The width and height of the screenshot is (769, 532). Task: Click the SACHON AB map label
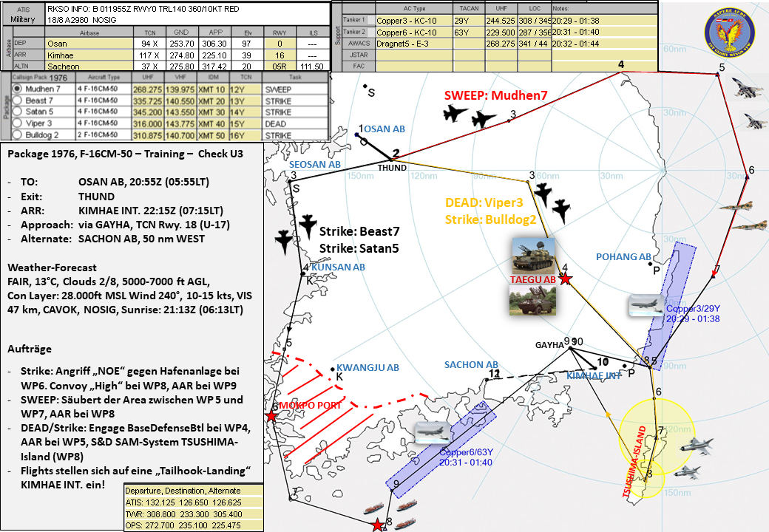pos(471,364)
